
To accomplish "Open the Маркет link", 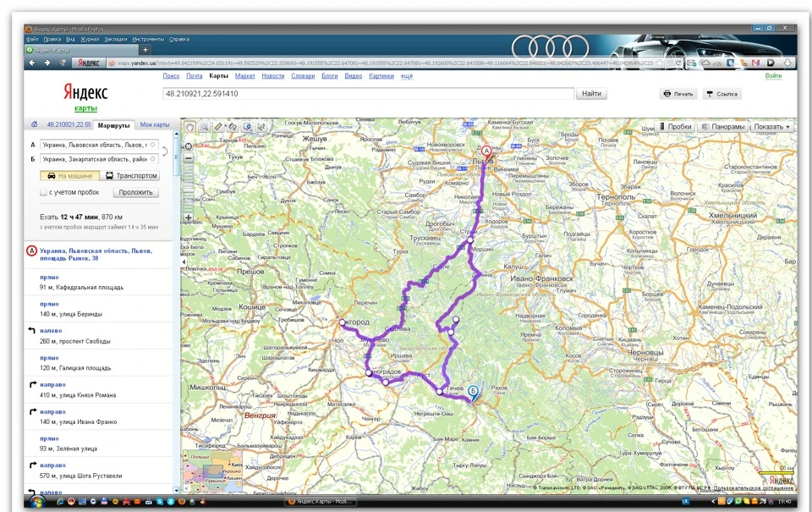I will coord(245,75).
